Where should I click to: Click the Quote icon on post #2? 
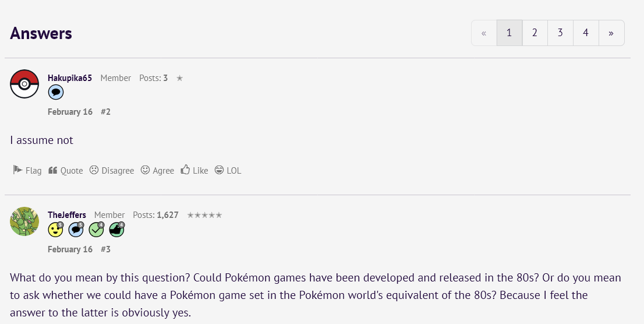tap(52, 170)
